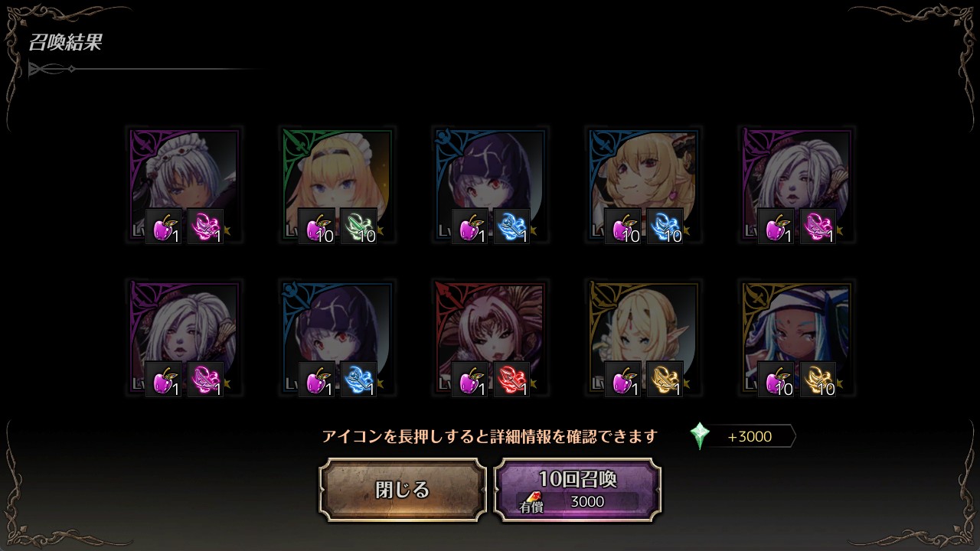The height and width of the screenshot is (551, 980).
Task: Click the gold crystal icon showing 10
Action: coord(818,379)
